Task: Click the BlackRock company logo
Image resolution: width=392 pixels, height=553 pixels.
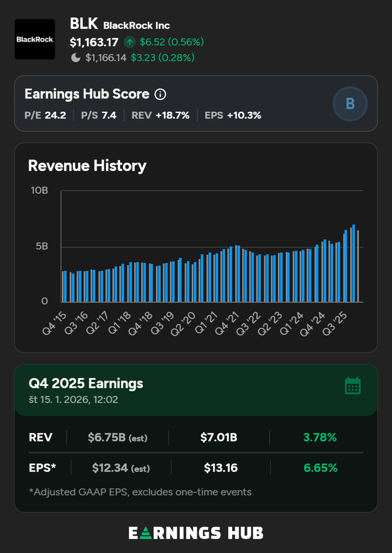Action: tap(34, 39)
